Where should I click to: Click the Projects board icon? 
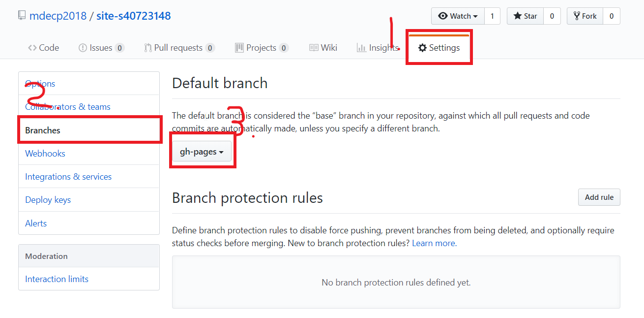(239, 48)
